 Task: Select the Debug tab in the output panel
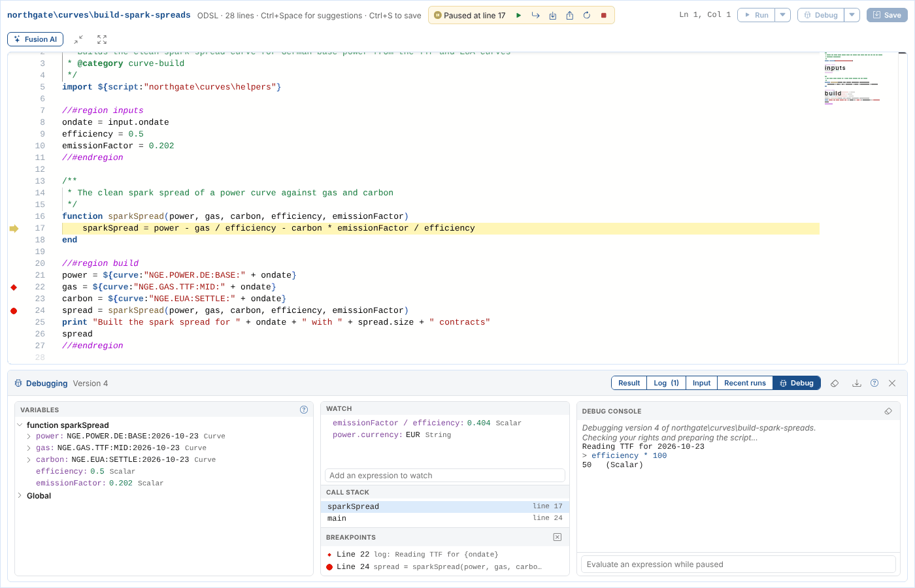797,384
